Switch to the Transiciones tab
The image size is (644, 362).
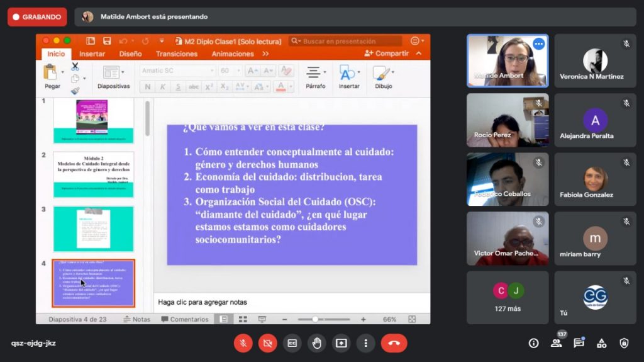click(177, 54)
